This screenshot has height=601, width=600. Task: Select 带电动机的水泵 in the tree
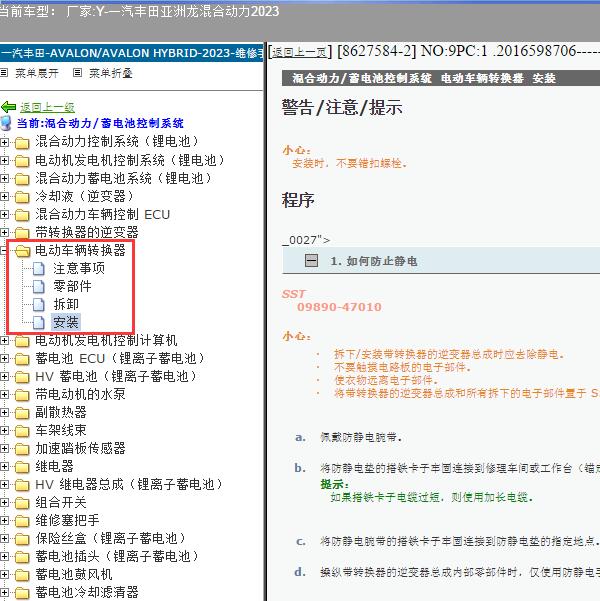(x=80, y=394)
